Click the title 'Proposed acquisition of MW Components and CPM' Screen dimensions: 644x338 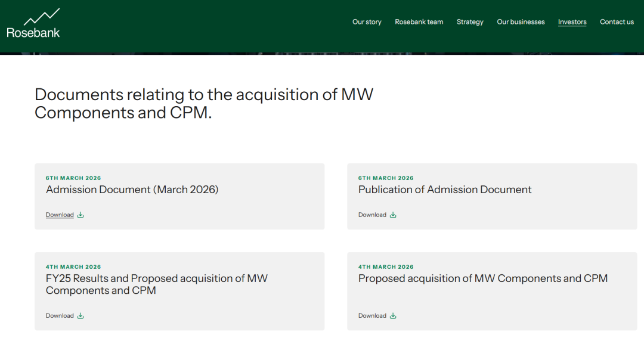483,278
